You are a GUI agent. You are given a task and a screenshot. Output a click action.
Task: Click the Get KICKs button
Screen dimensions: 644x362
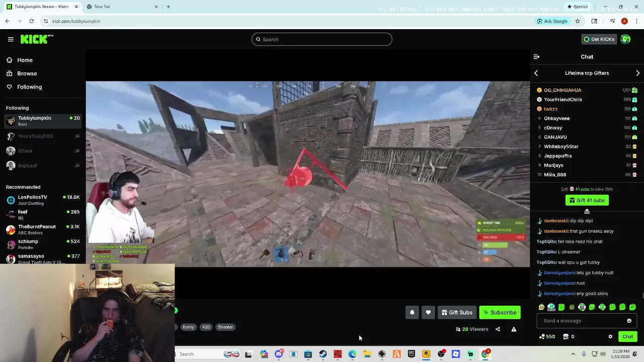[599, 39]
